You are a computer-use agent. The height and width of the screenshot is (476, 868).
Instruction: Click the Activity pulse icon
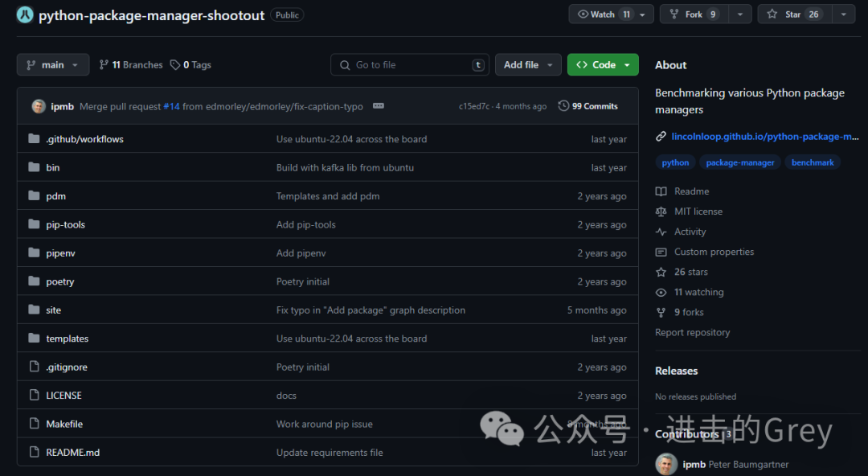(661, 232)
